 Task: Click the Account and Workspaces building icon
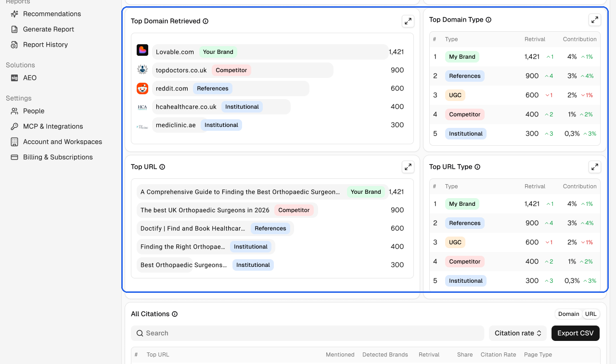coord(14,142)
